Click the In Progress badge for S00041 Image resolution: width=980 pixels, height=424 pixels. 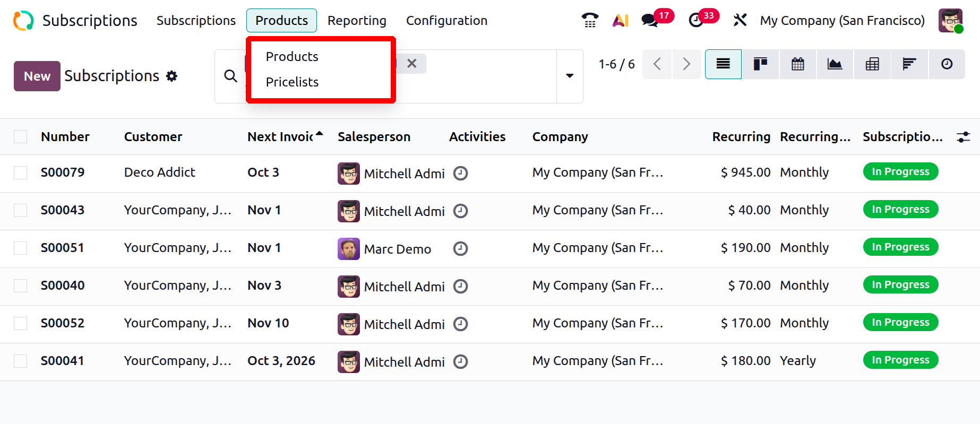[900, 360]
